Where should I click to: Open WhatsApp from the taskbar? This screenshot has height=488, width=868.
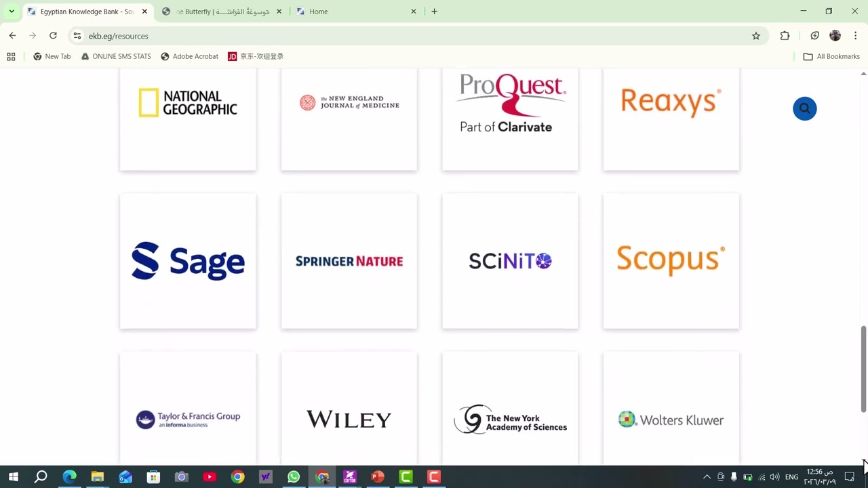coord(294,477)
